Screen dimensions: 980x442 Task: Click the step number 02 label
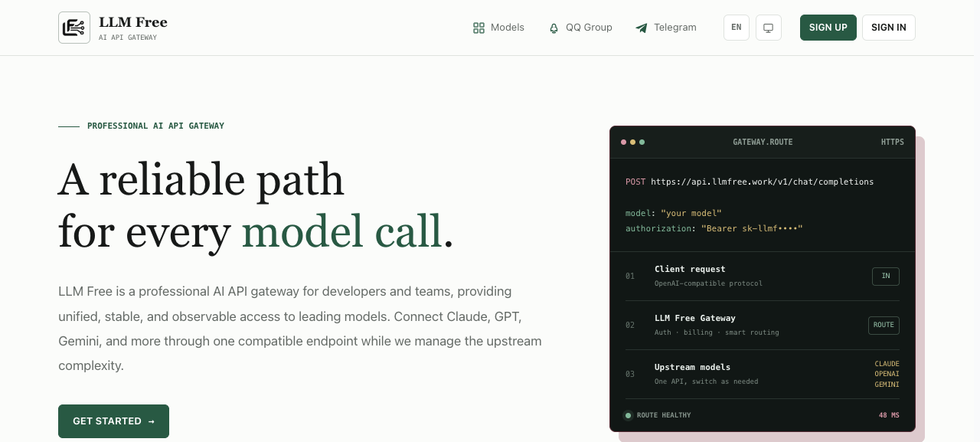(x=630, y=325)
